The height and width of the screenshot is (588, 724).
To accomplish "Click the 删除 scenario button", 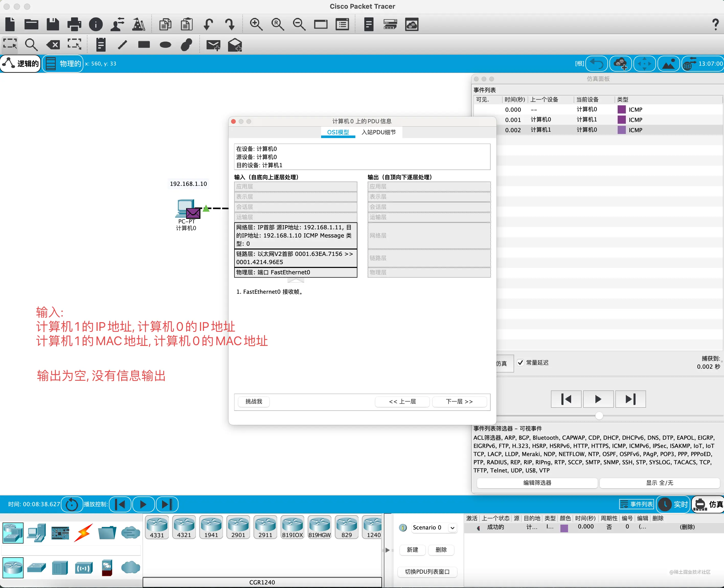I will (x=441, y=550).
